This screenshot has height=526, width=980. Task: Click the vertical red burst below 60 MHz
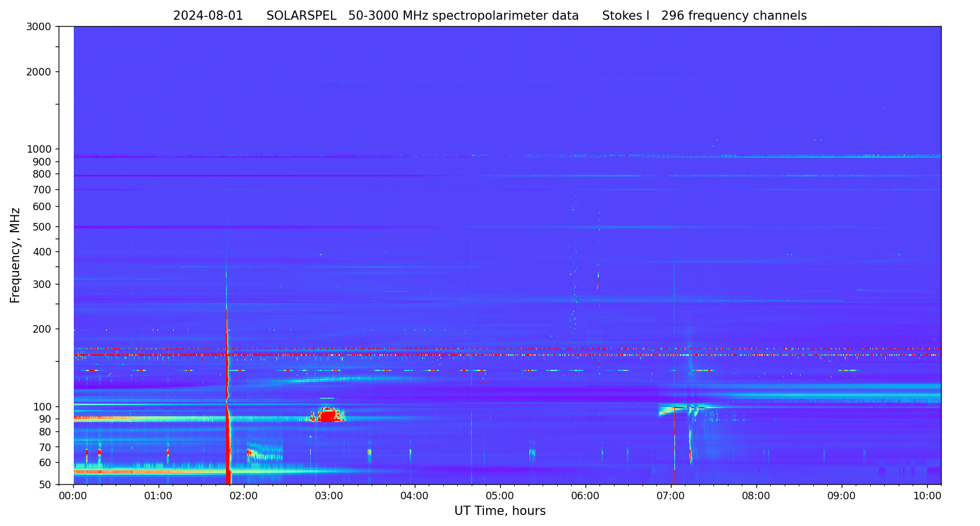pos(228,473)
